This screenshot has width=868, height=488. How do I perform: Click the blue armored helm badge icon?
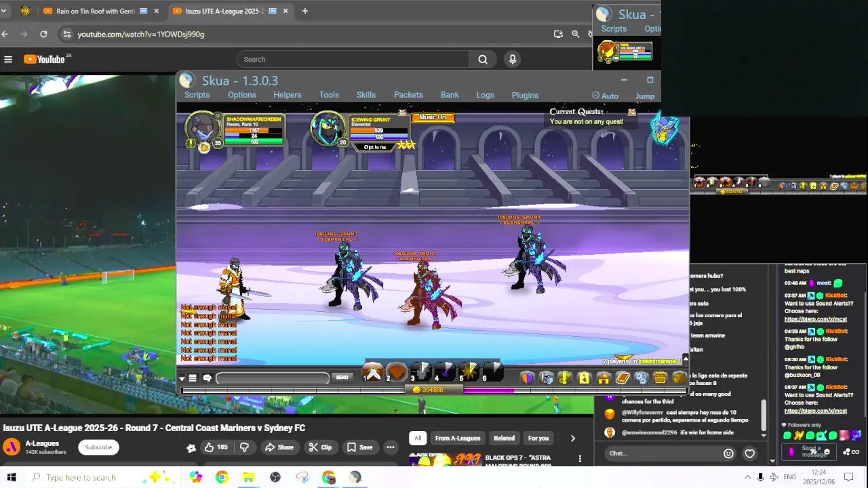click(665, 129)
